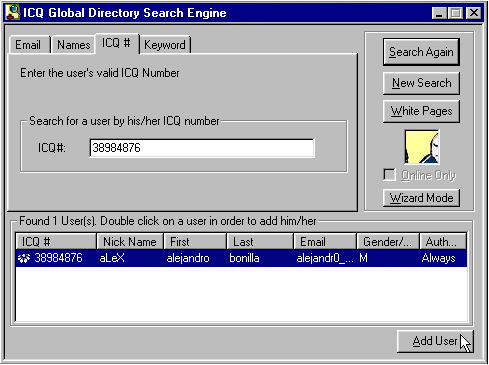Click the Always authorization cell
489x365 pixels.
(x=438, y=258)
